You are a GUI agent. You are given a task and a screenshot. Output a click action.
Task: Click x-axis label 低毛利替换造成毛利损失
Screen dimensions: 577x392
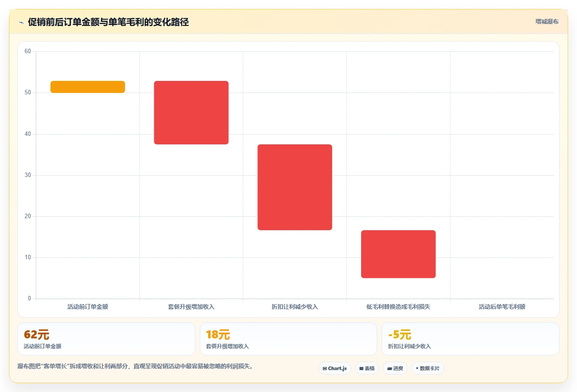click(398, 307)
